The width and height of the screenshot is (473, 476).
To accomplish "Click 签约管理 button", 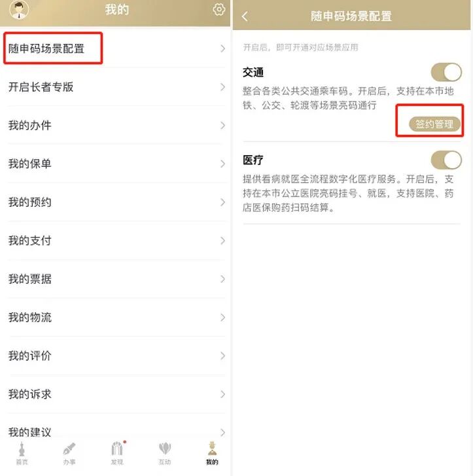I will (434, 124).
